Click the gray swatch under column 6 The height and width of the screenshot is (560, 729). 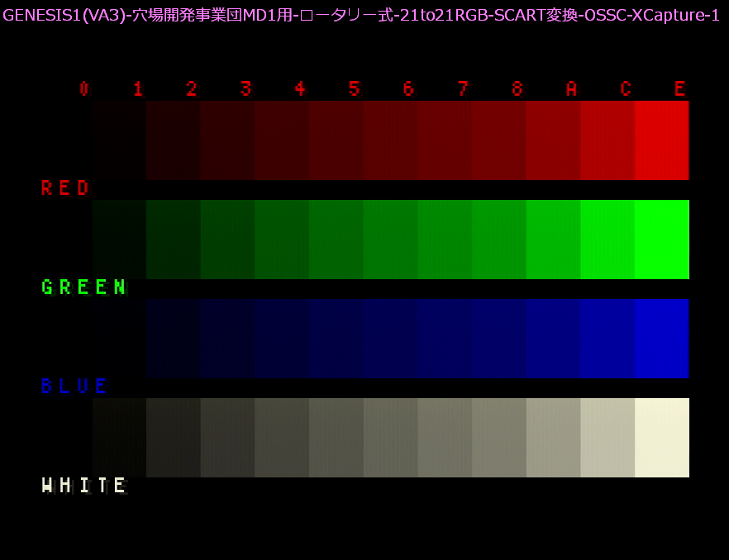pos(390,437)
